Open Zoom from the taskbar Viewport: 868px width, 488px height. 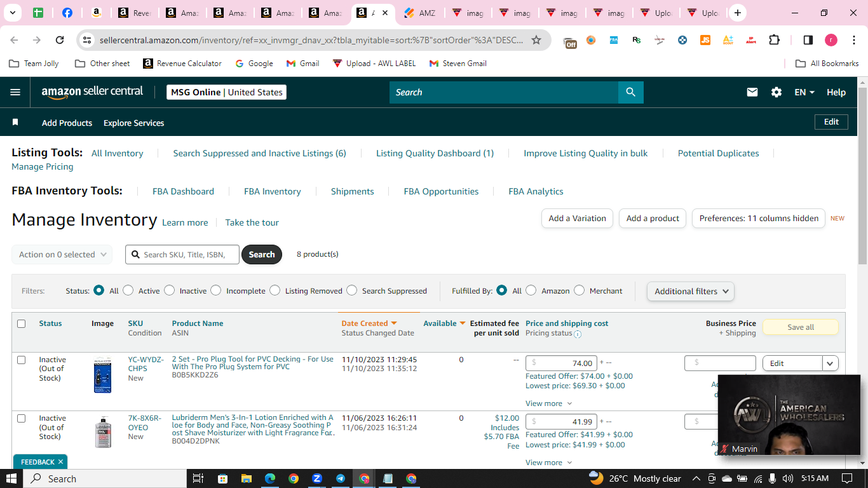click(317, 478)
